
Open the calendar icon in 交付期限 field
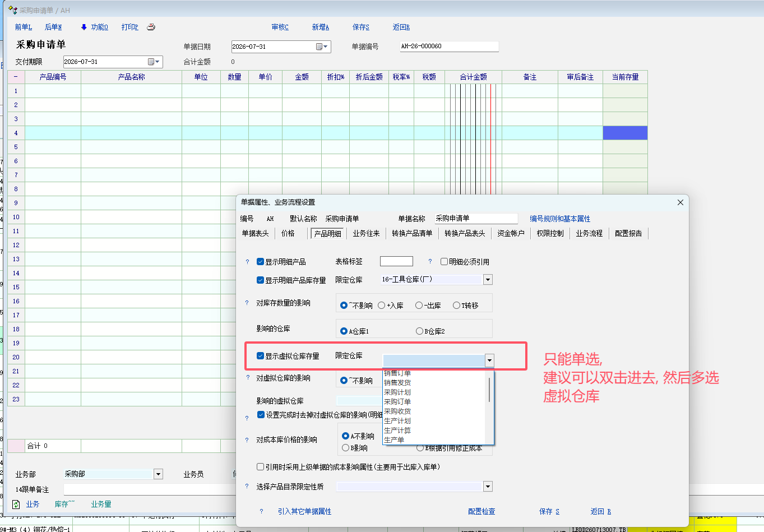tap(151, 62)
